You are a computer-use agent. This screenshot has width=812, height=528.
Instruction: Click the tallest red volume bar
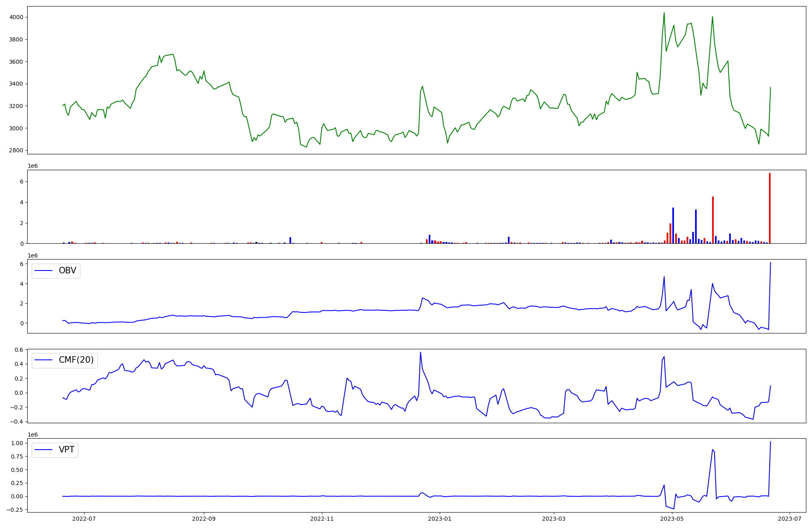[769, 208]
